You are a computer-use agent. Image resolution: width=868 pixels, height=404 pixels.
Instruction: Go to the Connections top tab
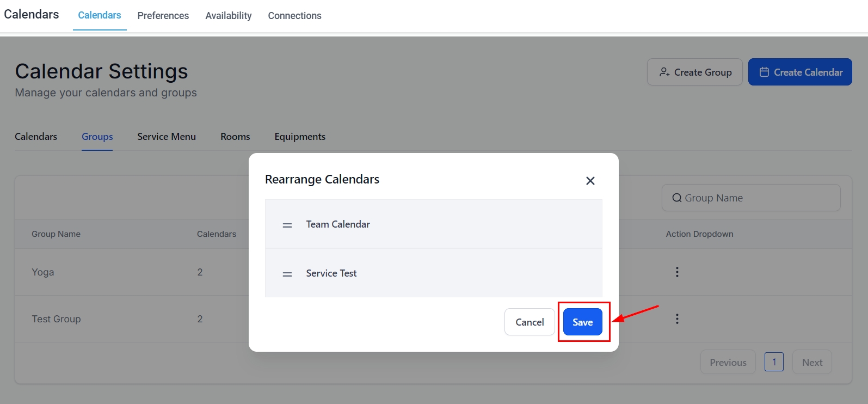point(294,16)
